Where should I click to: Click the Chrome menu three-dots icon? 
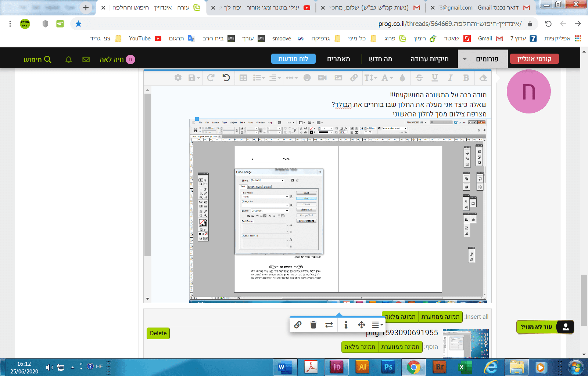coord(10,24)
